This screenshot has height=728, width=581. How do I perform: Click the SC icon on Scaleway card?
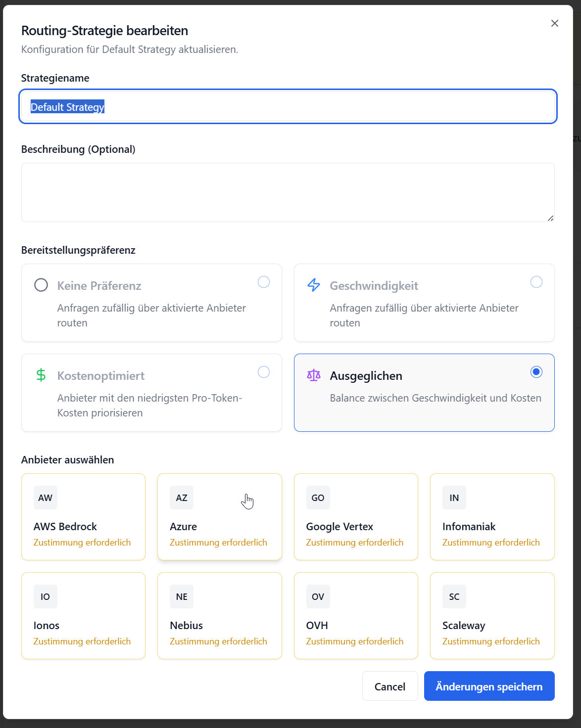454,596
